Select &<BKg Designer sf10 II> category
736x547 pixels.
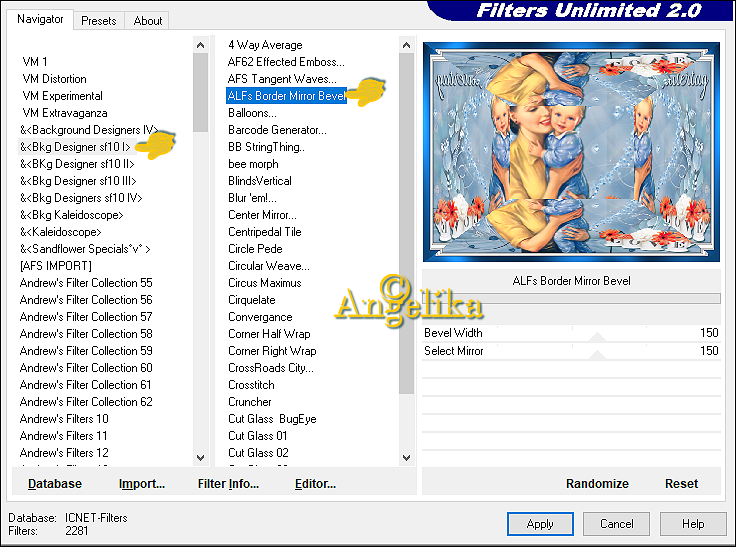(77, 164)
